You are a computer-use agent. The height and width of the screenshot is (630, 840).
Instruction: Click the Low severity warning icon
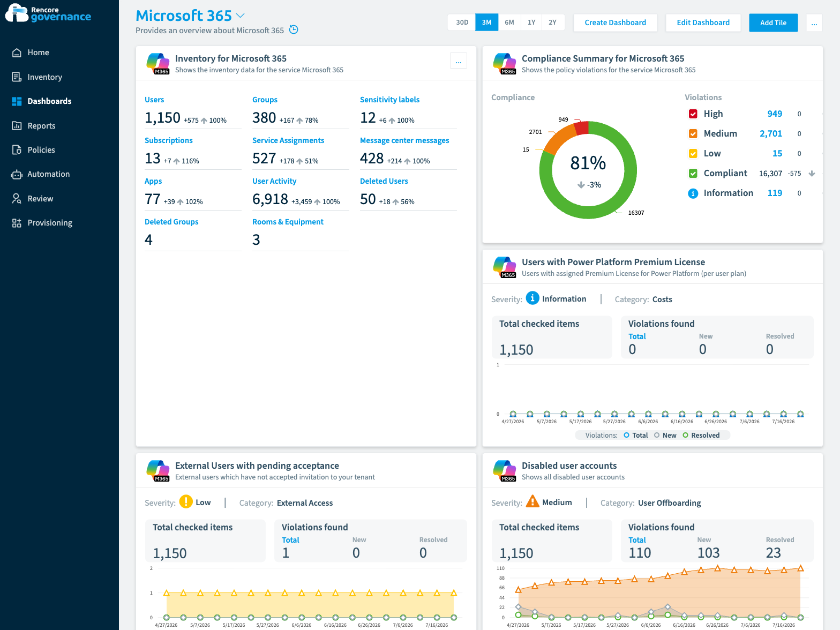click(186, 501)
